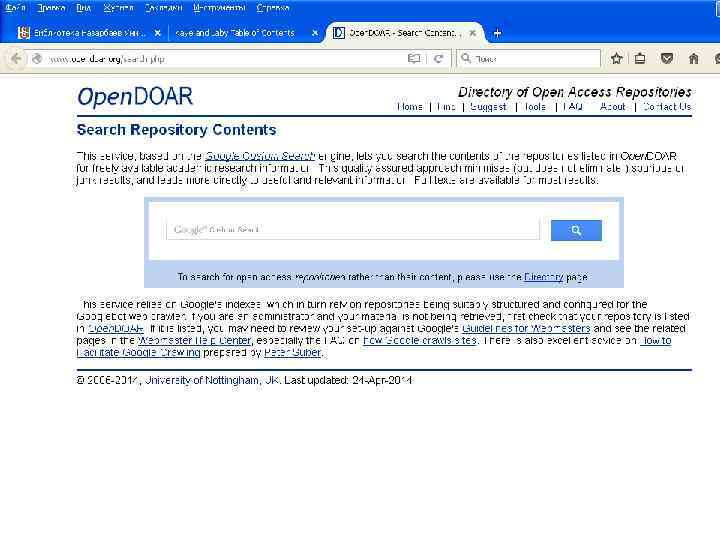
Task: Click the Search Repository Contents heading
Action: coord(176,130)
